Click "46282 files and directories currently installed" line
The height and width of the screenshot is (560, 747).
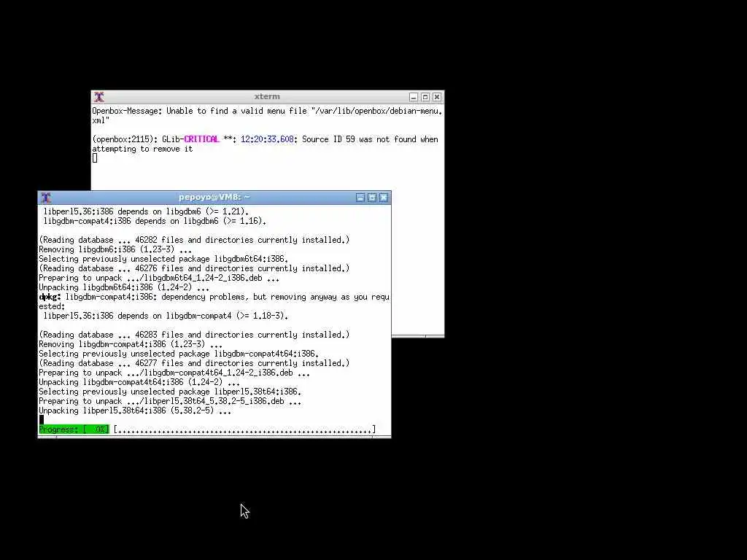point(194,240)
